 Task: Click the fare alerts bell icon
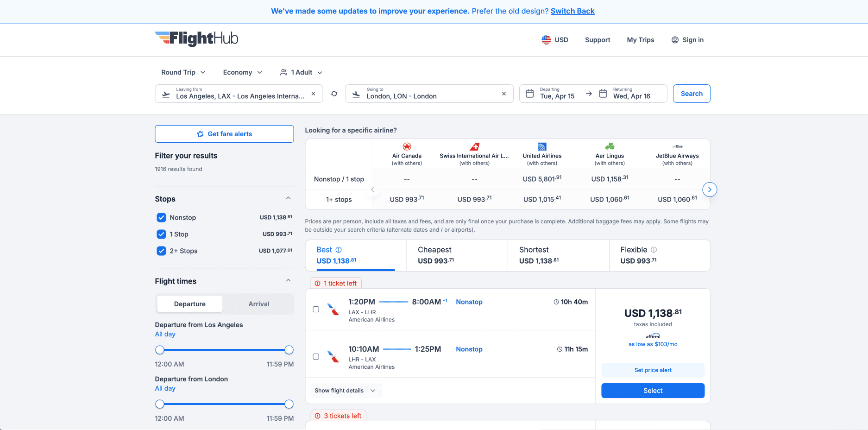(x=200, y=134)
